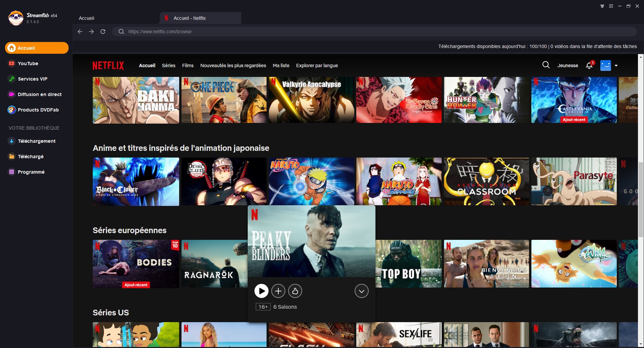This screenshot has height=348, width=644.
Task: Open the StreamFab hamburger menu
Action: click(611, 6)
